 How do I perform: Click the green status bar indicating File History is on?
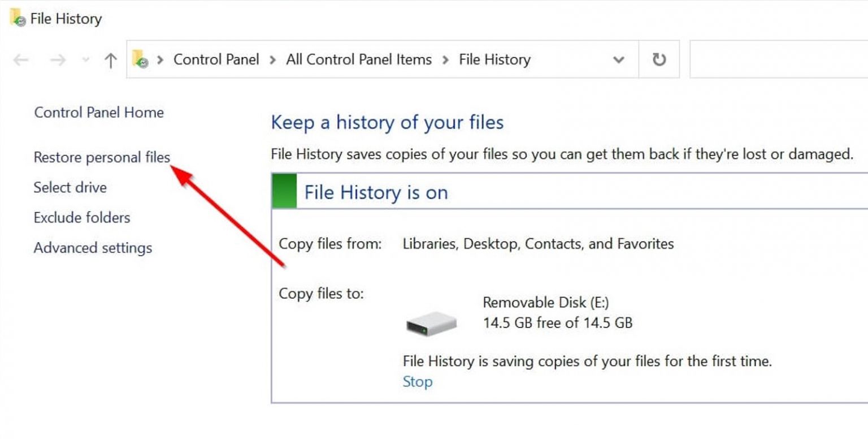284,192
